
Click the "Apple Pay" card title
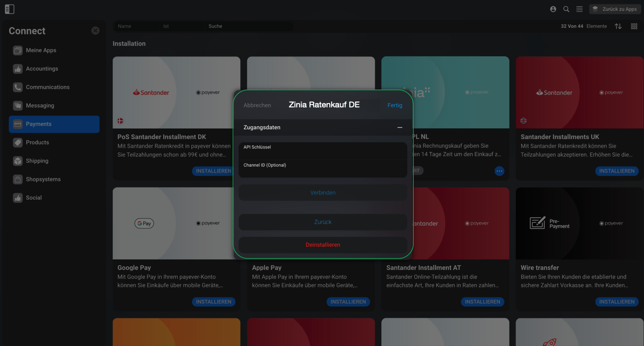point(267,268)
